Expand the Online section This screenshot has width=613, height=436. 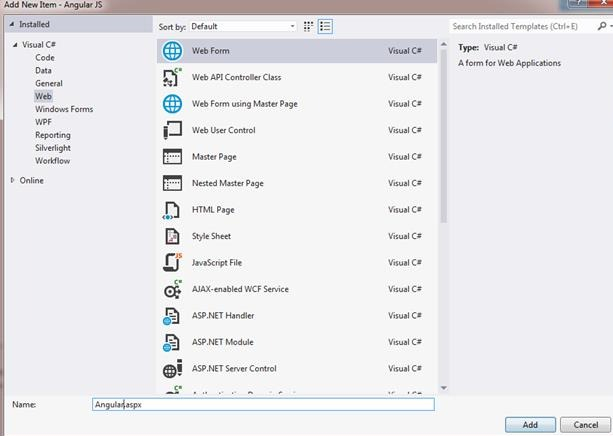(x=13, y=180)
